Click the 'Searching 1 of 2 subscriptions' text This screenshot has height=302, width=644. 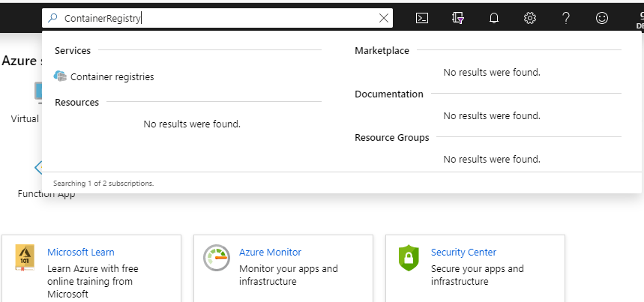coord(103,183)
